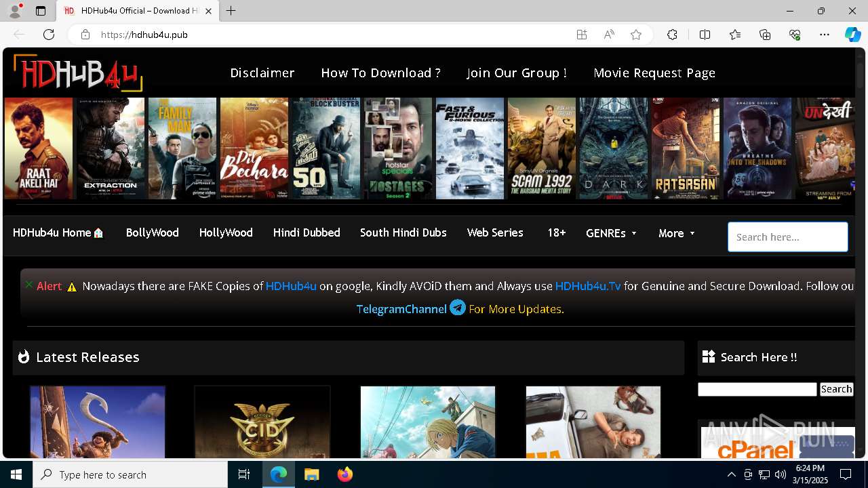Open Join Our Group link
The width and height of the screenshot is (868, 488).
pyautogui.click(x=517, y=73)
